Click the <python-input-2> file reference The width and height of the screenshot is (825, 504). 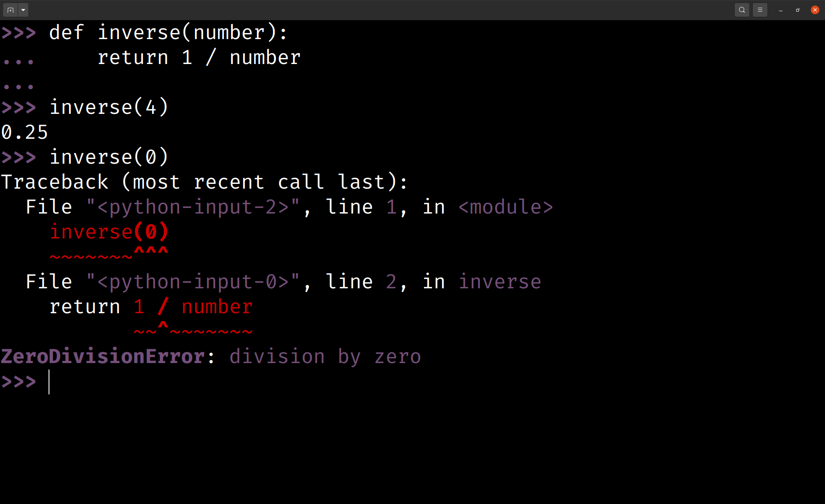click(x=193, y=207)
